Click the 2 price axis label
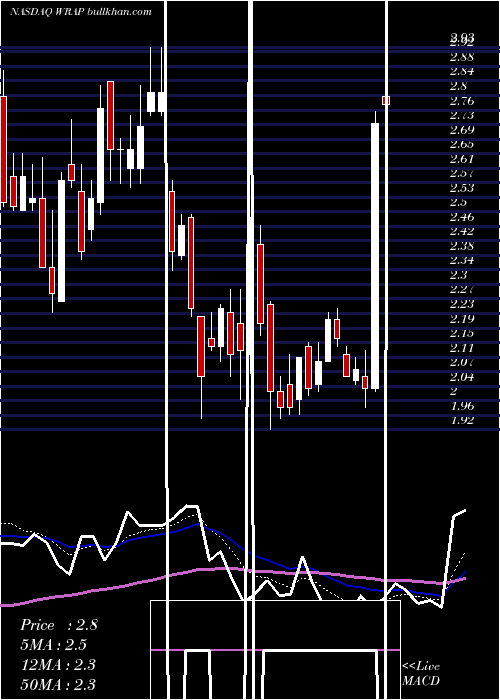 click(x=454, y=391)
